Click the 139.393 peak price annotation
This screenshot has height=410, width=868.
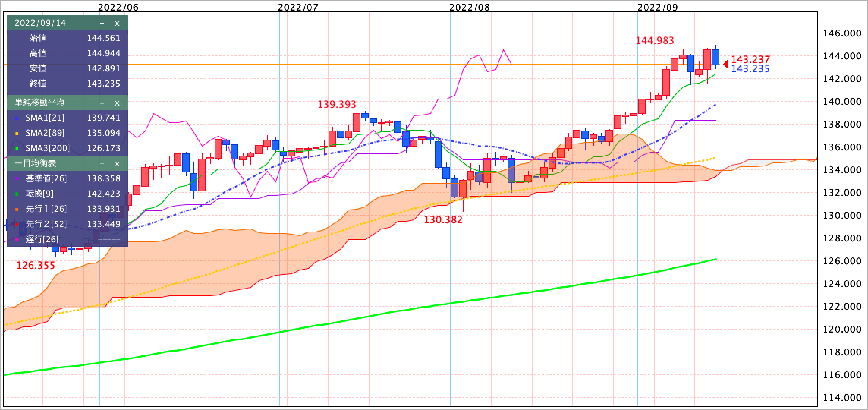pos(337,104)
